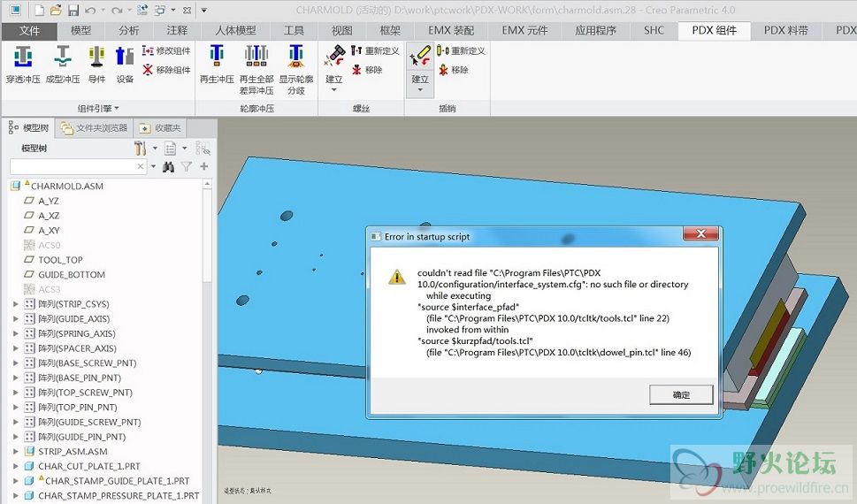This screenshot has height=504, width=857.
Task: Switch to the EMX 装配 ribbon tab
Action: coord(451,31)
